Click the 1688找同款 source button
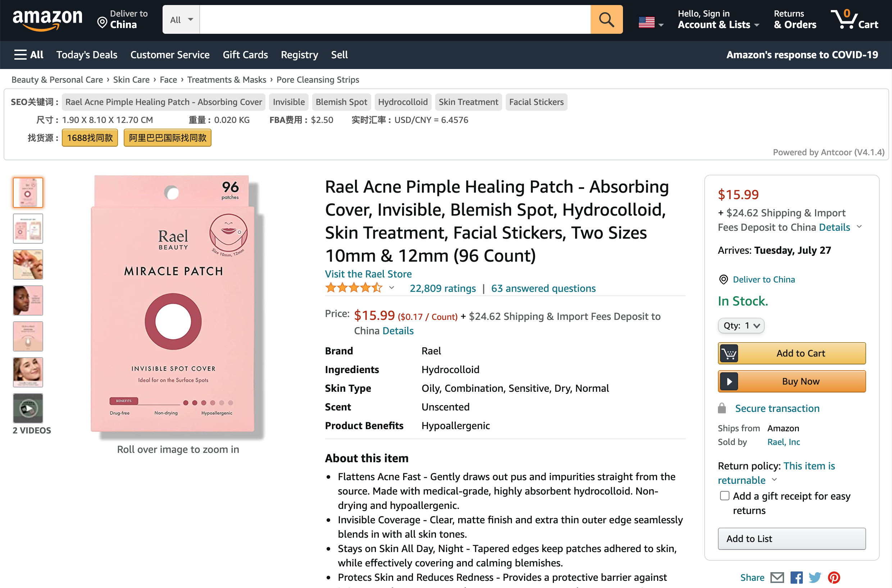This screenshot has width=892, height=588. (90, 138)
